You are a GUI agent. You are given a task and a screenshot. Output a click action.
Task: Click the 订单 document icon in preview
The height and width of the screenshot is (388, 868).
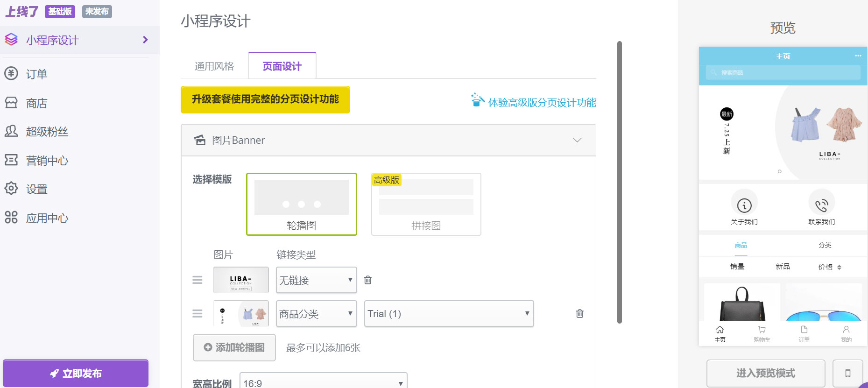click(x=804, y=330)
